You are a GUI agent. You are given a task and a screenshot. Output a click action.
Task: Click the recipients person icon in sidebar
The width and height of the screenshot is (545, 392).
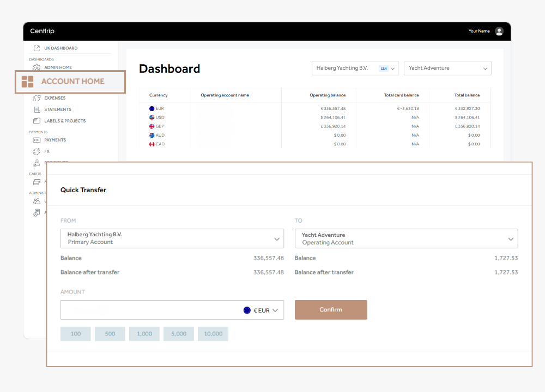click(x=37, y=163)
